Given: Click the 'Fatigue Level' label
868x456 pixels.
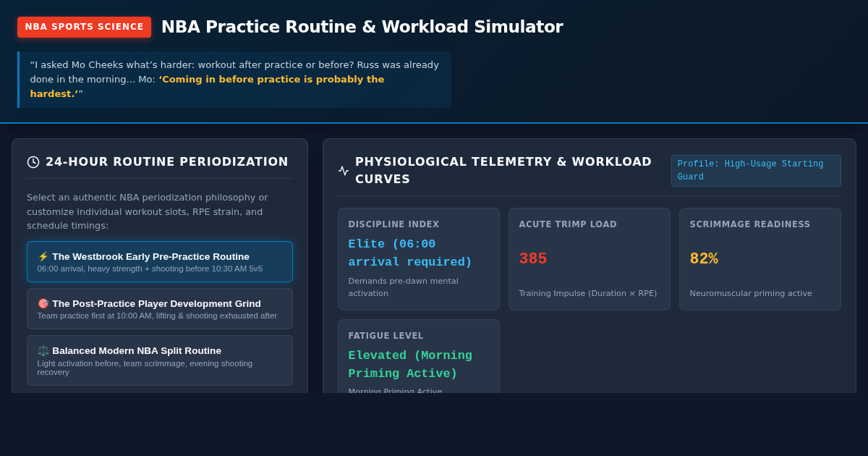Looking at the screenshot, I should coord(386,336).
